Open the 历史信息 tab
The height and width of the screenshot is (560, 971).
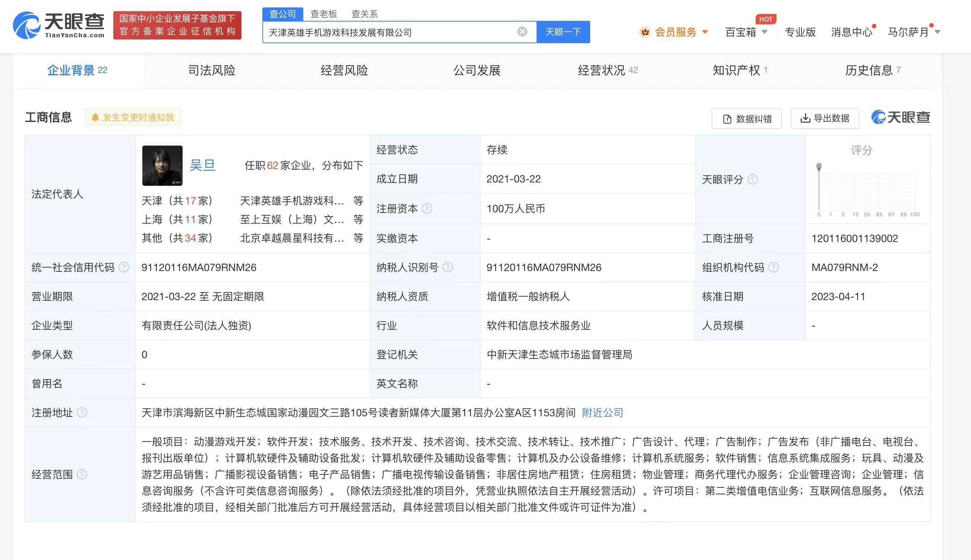[x=873, y=70]
